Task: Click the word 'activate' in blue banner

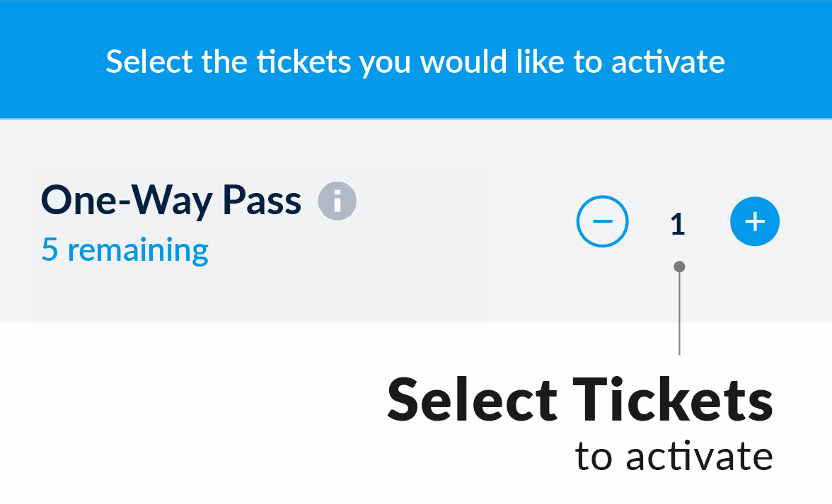Action: (x=668, y=62)
